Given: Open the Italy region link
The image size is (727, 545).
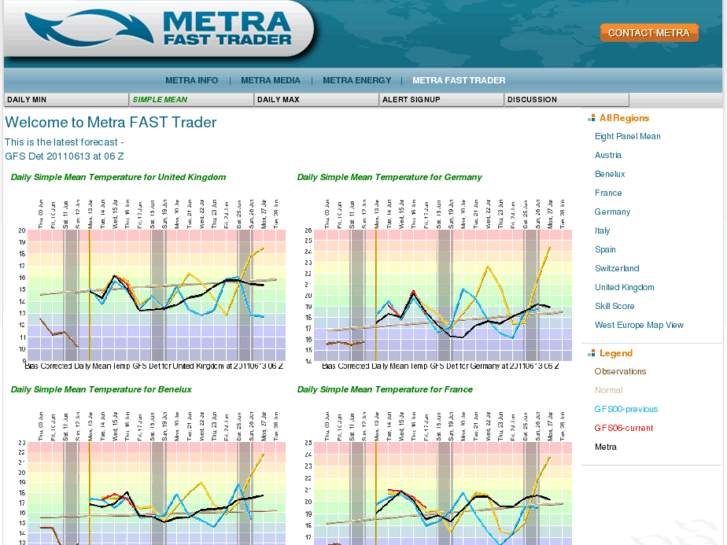Looking at the screenshot, I should click(x=602, y=231).
